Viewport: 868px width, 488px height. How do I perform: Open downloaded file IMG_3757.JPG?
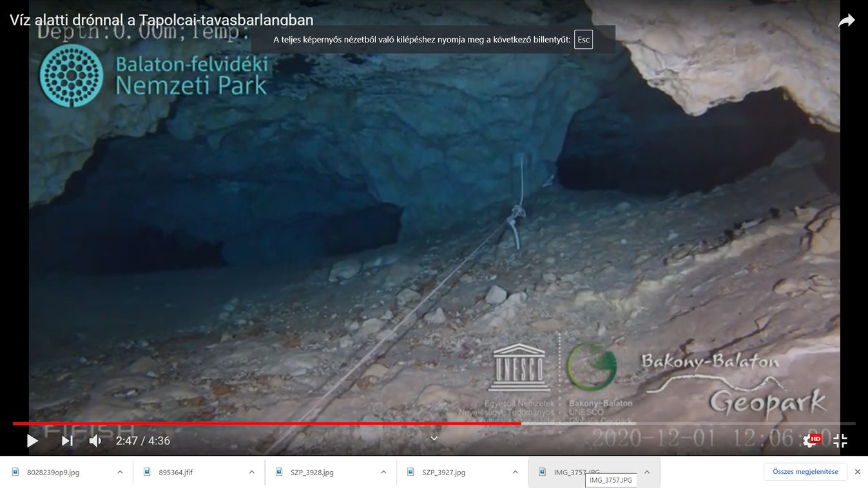(577, 472)
